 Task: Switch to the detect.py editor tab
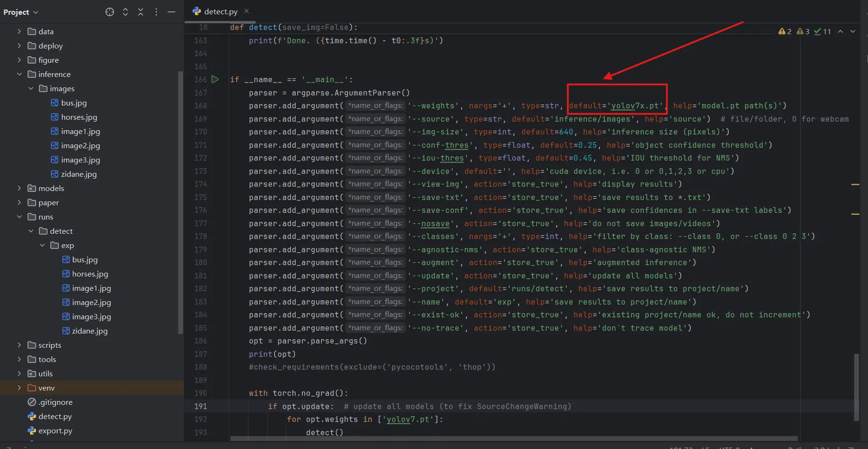(x=216, y=11)
